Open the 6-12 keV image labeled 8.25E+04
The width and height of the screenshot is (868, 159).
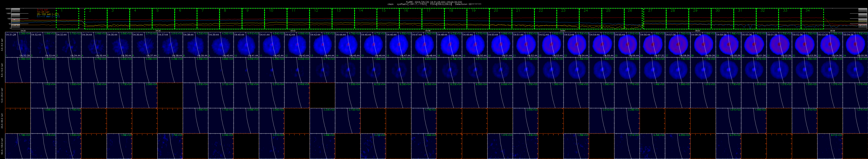[398, 70]
